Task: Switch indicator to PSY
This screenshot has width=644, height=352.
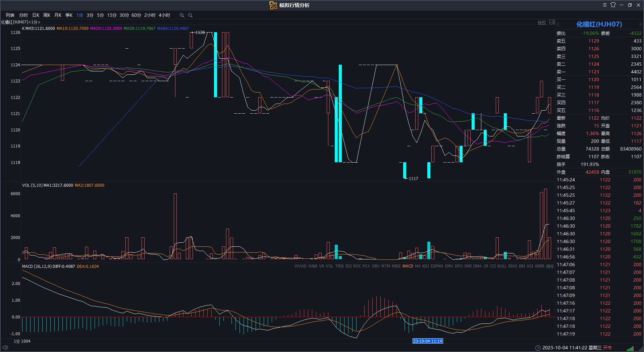Action: point(366,266)
